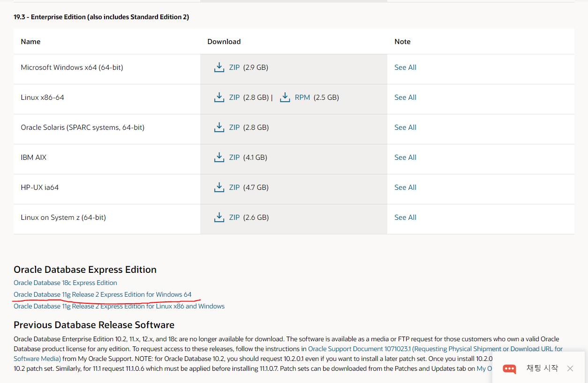Click download icon for HP-UX ia64 ZIP
The height and width of the screenshot is (383, 588).
219,188
